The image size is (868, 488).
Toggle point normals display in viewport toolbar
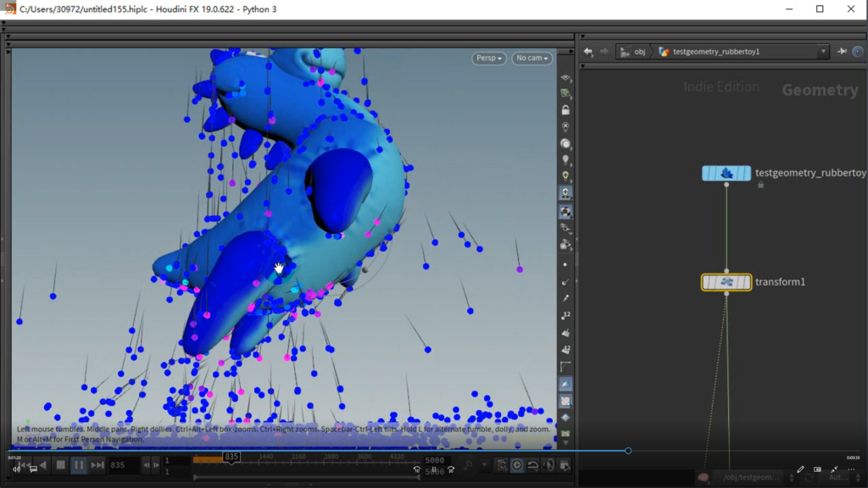pyautogui.click(x=565, y=281)
